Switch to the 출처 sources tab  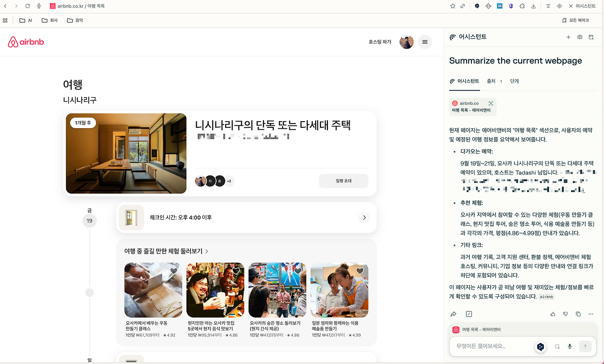(x=495, y=81)
